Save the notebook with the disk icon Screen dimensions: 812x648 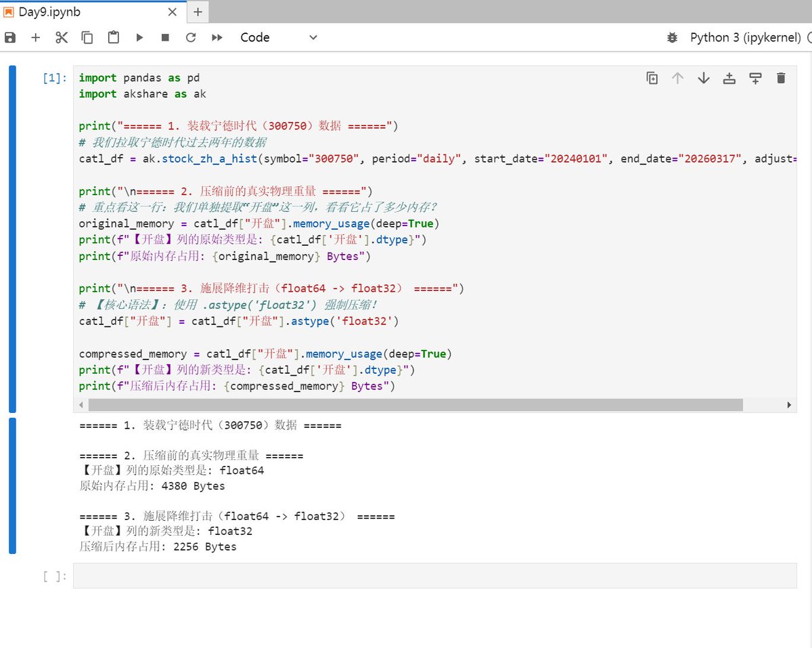coord(10,38)
